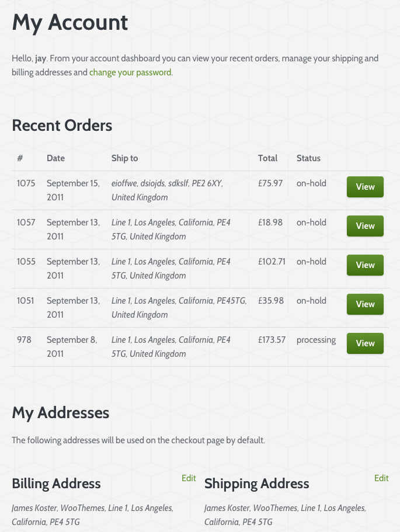Viewport: 400px width, 532px height.
Task: View details of order 1055
Action: pyautogui.click(x=365, y=265)
